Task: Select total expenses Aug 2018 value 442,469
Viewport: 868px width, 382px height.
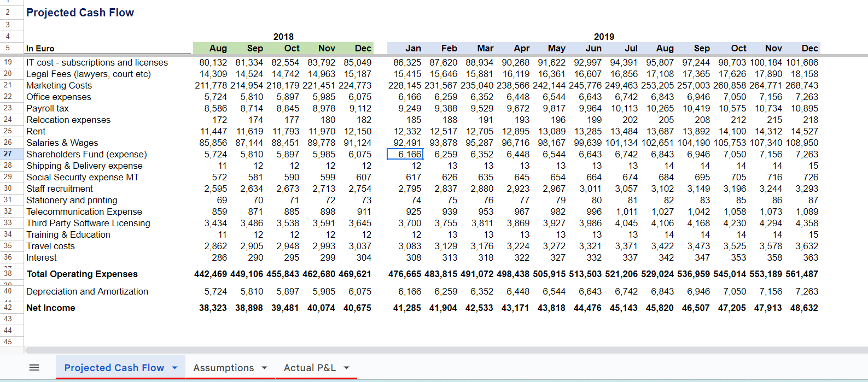Action: pos(211,274)
